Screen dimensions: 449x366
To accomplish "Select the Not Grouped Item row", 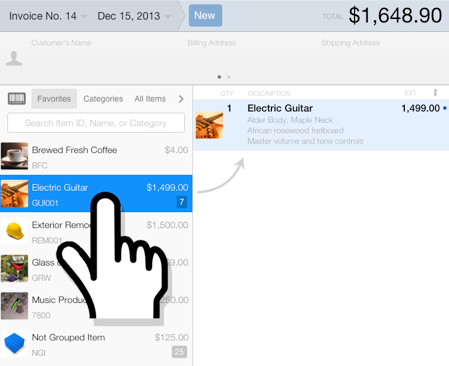I will pos(96,343).
